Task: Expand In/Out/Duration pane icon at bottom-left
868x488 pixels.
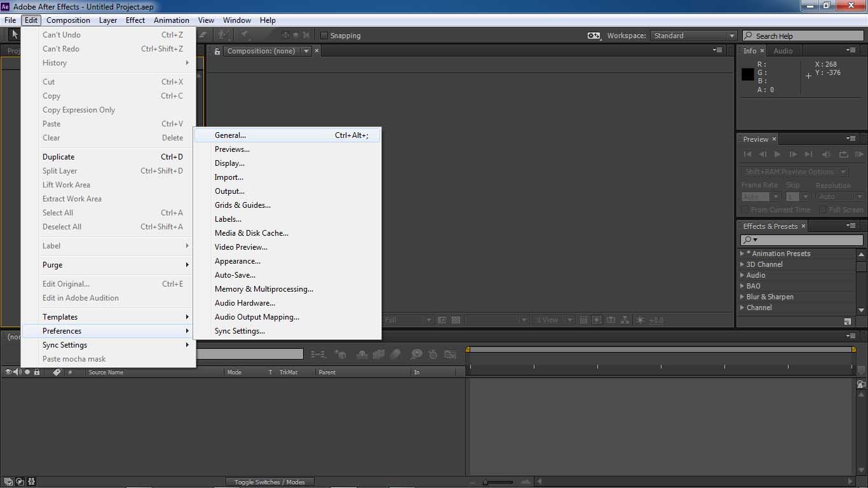Action: [32, 482]
